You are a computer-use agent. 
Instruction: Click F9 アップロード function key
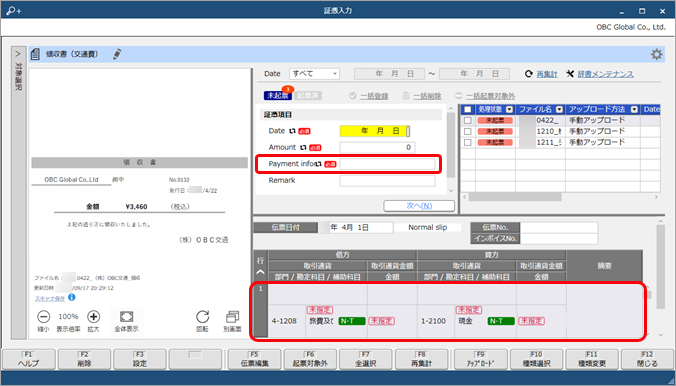(481, 359)
